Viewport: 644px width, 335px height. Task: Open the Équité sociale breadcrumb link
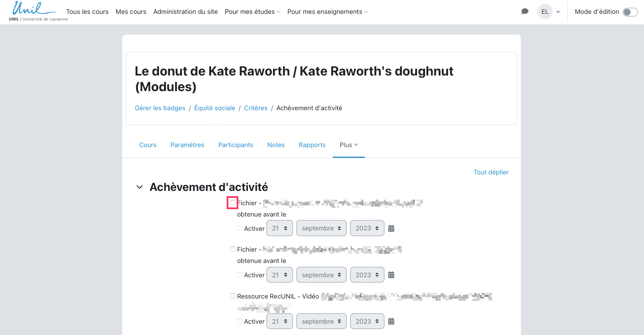click(x=215, y=108)
